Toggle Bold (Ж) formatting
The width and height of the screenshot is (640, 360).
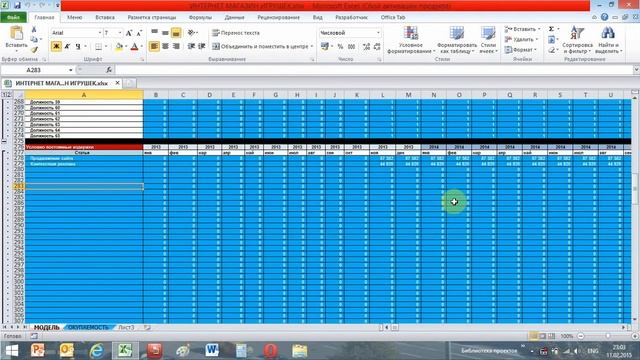[x=56, y=46]
